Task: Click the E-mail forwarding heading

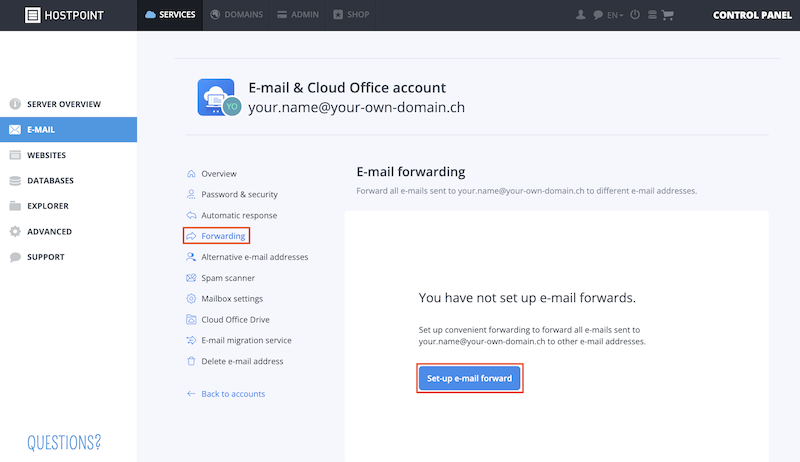Action: pyautogui.click(x=411, y=172)
